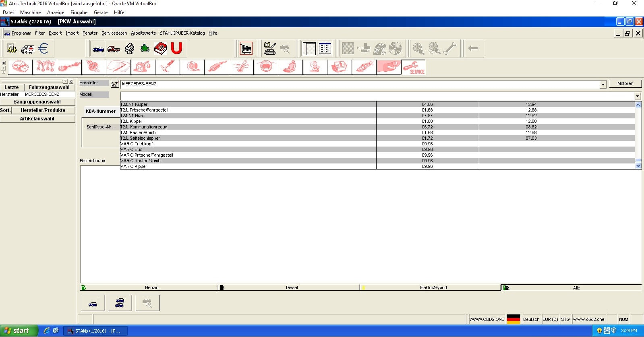Switch to the KBA-Nummer tab

pyautogui.click(x=100, y=111)
